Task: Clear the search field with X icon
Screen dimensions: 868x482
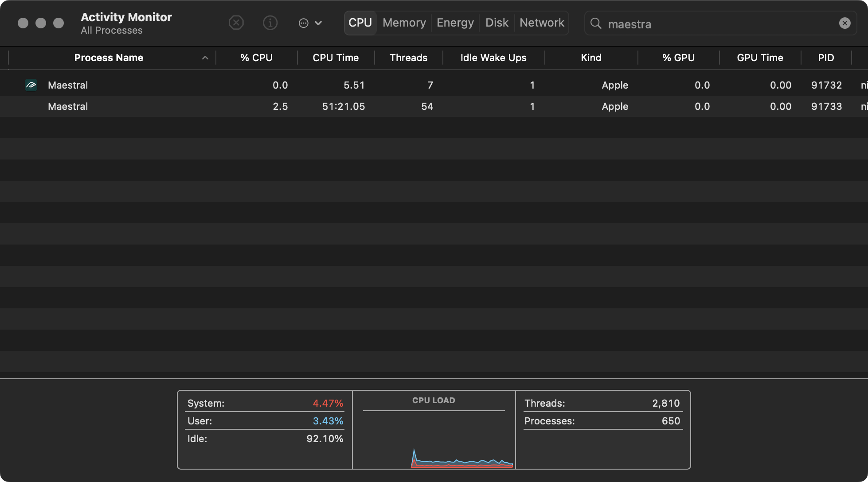Action: pyautogui.click(x=845, y=23)
